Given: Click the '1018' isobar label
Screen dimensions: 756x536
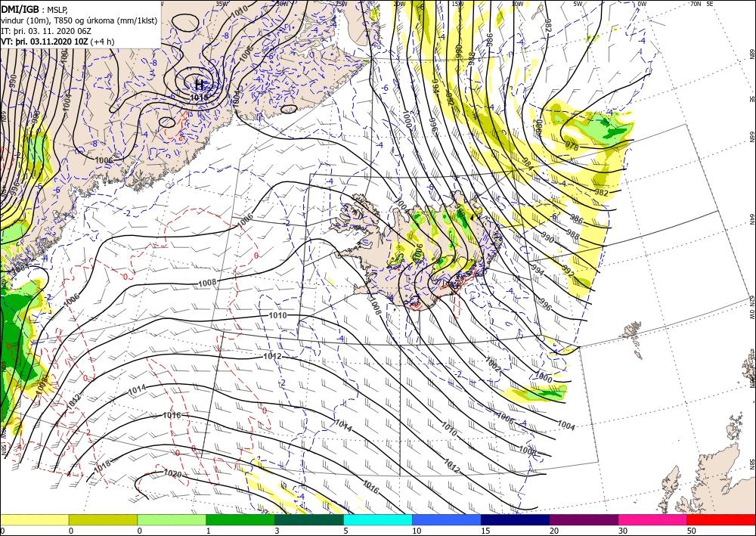Looking at the screenshot, I should [x=102, y=466].
